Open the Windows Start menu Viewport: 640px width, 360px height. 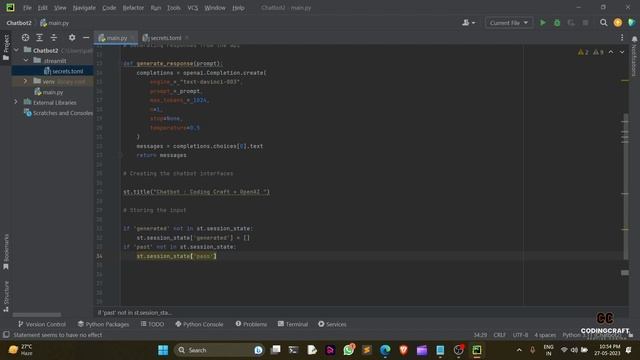(163, 350)
